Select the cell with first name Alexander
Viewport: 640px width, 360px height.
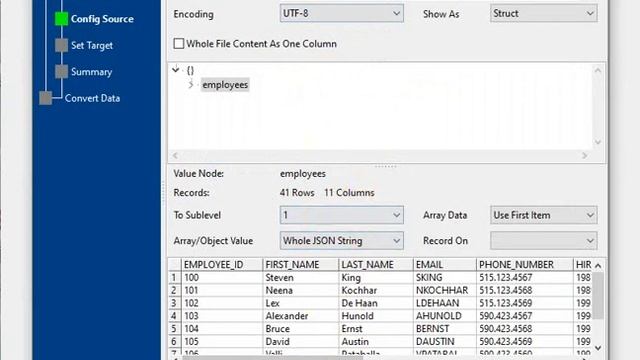pyautogui.click(x=301, y=316)
